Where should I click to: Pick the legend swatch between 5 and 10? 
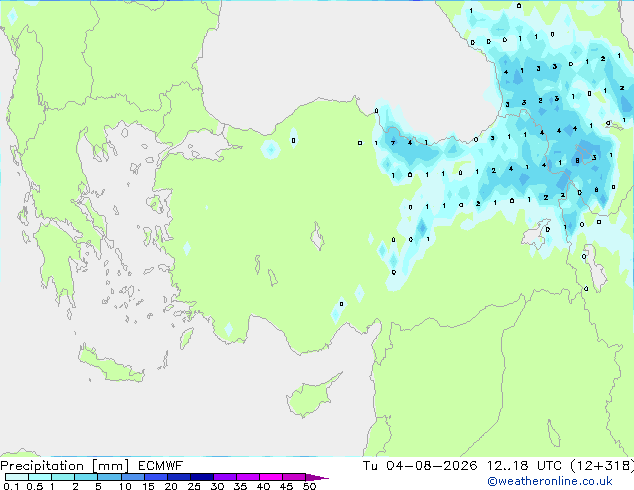tap(109, 477)
